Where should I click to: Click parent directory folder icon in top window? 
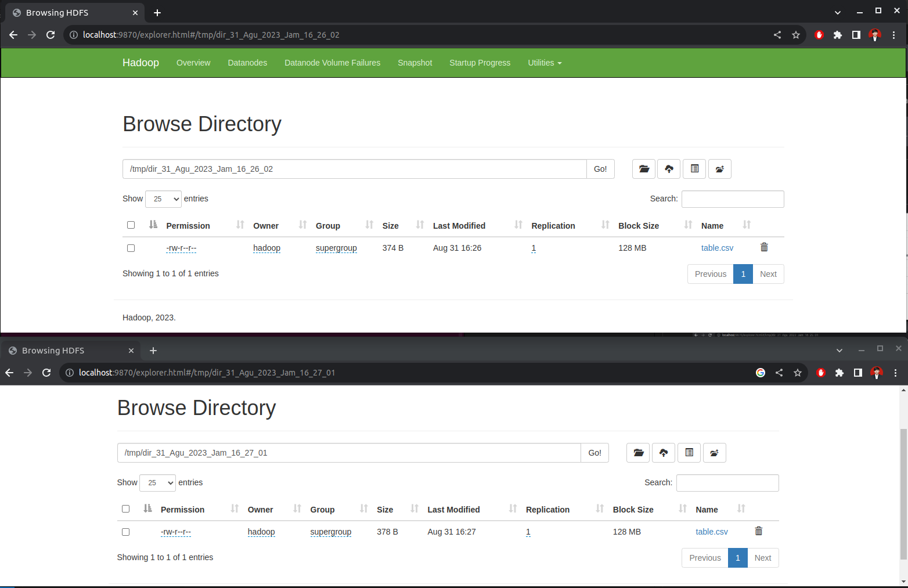pos(644,169)
